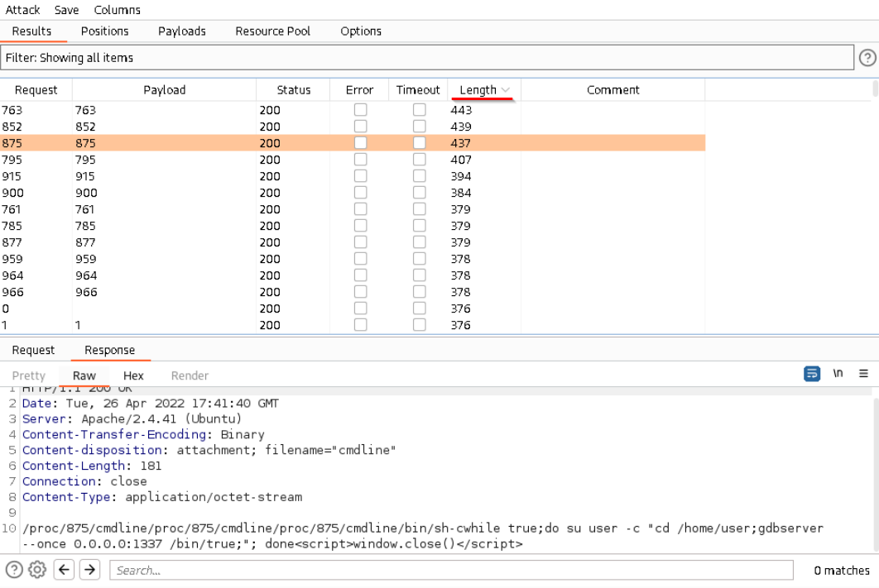Toggle the Timeout checkbox for request 959

click(420, 259)
